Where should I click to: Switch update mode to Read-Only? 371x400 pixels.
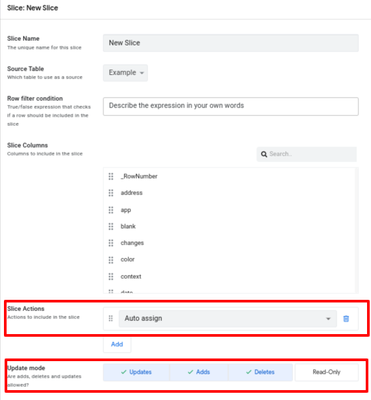pyautogui.click(x=327, y=372)
